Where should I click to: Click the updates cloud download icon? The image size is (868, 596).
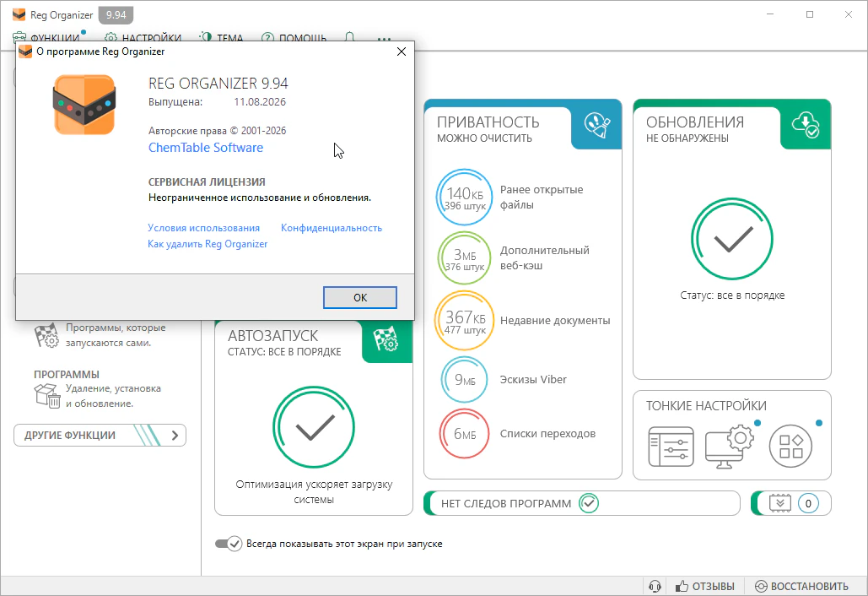(806, 125)
